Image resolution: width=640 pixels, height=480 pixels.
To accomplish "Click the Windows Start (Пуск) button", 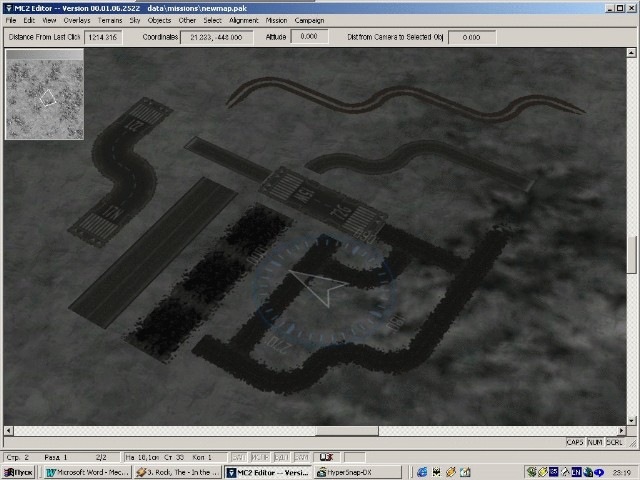I will [x=18, y=472].
